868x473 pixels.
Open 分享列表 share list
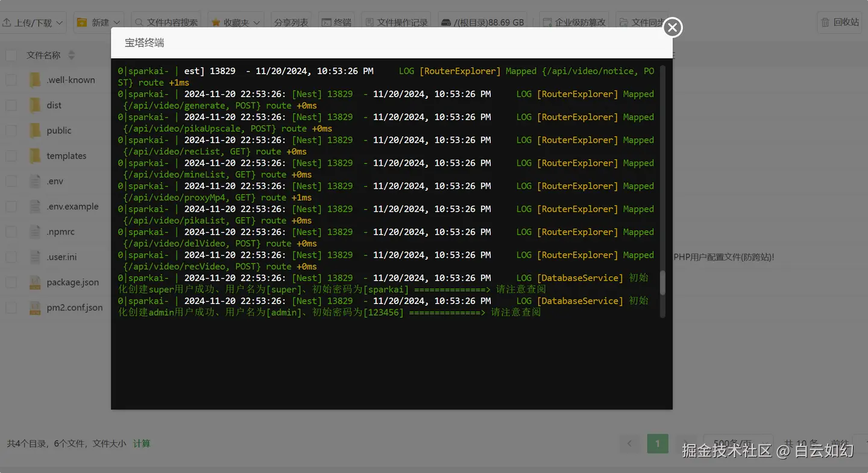pos(291,22)
